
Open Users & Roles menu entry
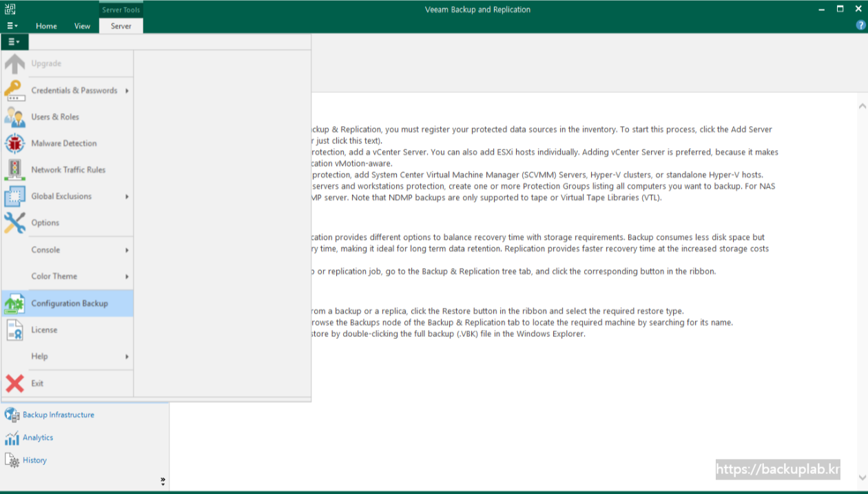68,116
